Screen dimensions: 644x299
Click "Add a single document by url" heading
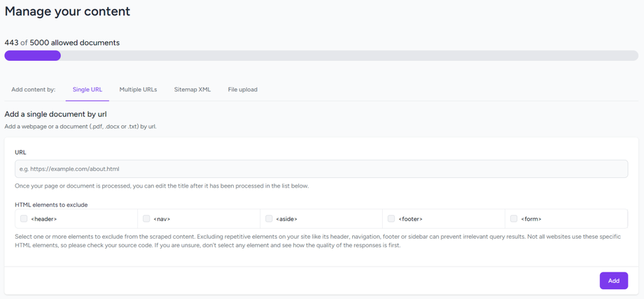coord(55,113)
